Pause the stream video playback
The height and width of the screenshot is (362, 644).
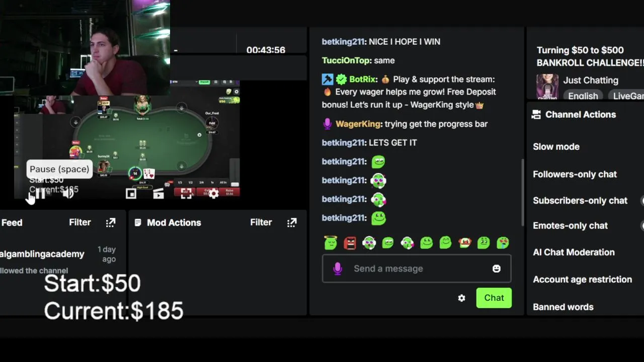[40, 194]
